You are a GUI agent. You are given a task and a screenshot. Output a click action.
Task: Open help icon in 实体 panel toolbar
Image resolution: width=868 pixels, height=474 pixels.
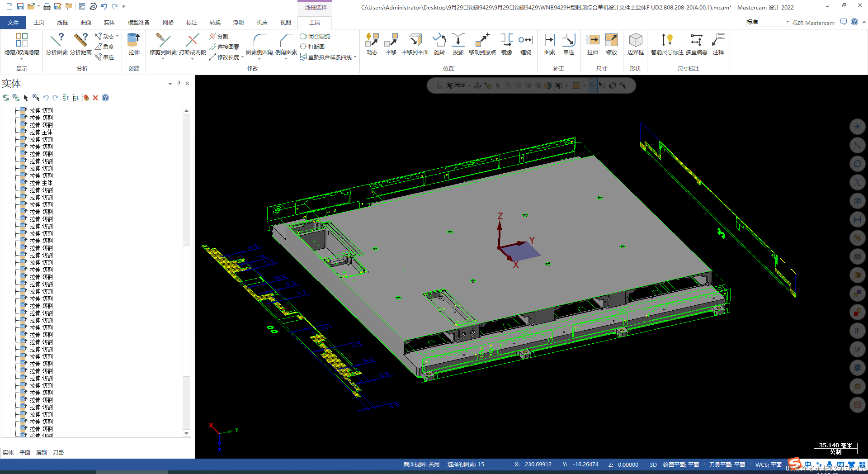(x=105, y=98)
